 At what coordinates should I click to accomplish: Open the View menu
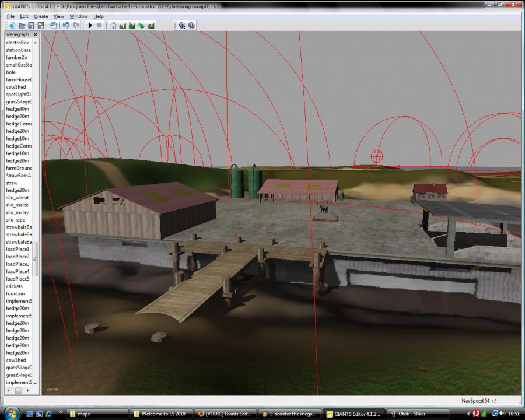[58, 16]
